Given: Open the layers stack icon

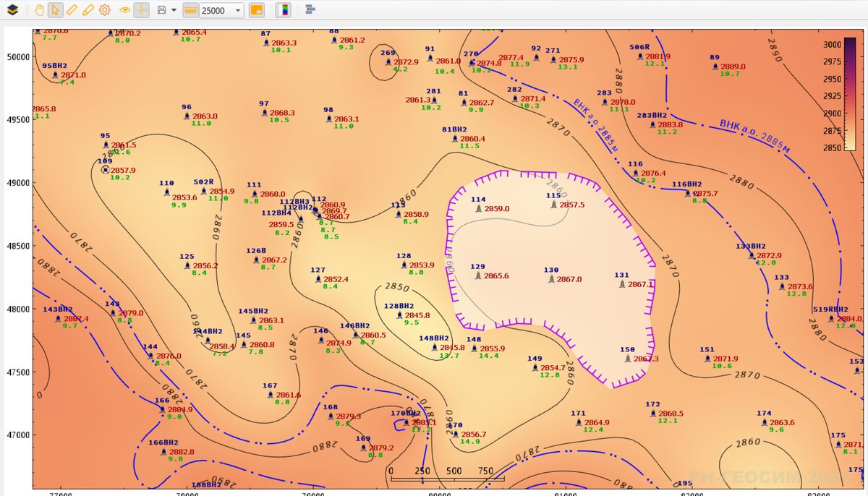Looking at the screenshot, I should coord(12,10).
